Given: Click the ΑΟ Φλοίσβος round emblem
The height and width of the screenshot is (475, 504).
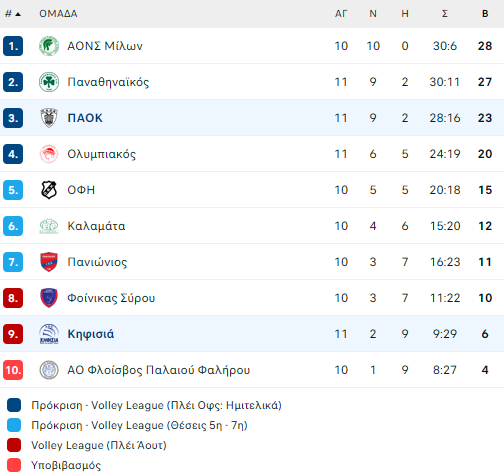Looking at the screenshot, I should pos(49,370).
